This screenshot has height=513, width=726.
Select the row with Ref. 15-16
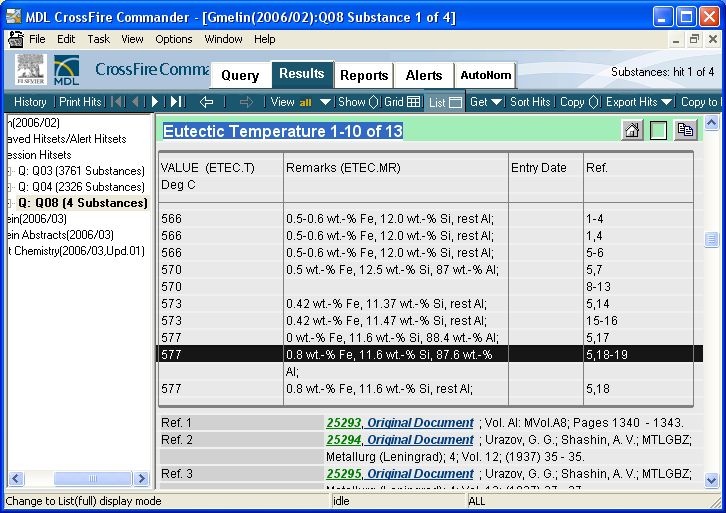point(426,321)
